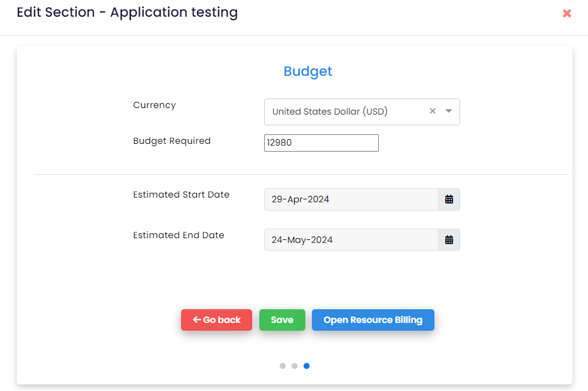The width and height of the screenshot is (588, 391).
Task: Clear the selected United States Dollar currency
Action: [x=433, y=111]
